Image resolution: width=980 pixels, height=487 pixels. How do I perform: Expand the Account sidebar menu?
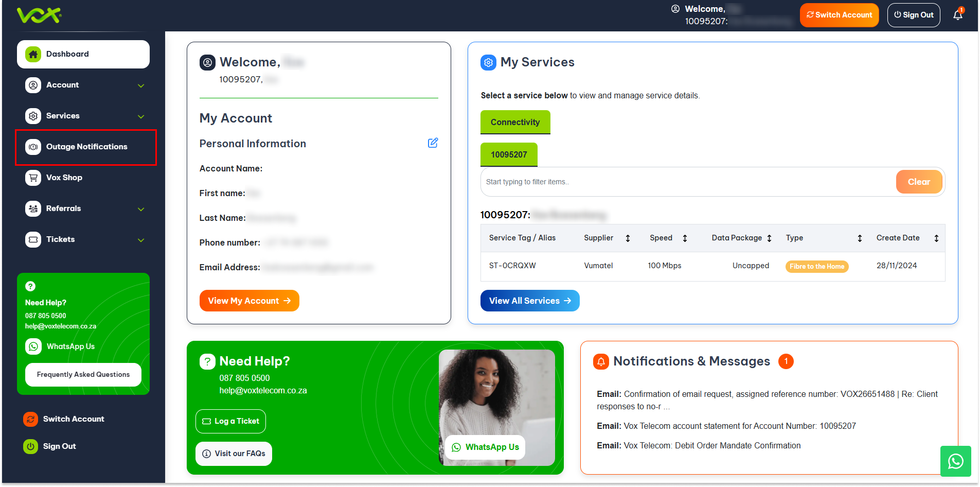(140, 85)
